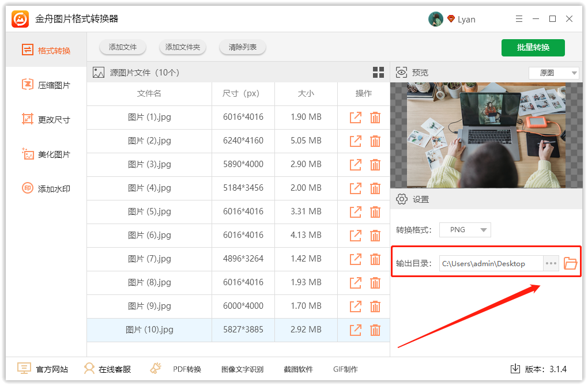Click the output directory path field
The height and width of the screenshot is (386, 588).
(491, 263)
